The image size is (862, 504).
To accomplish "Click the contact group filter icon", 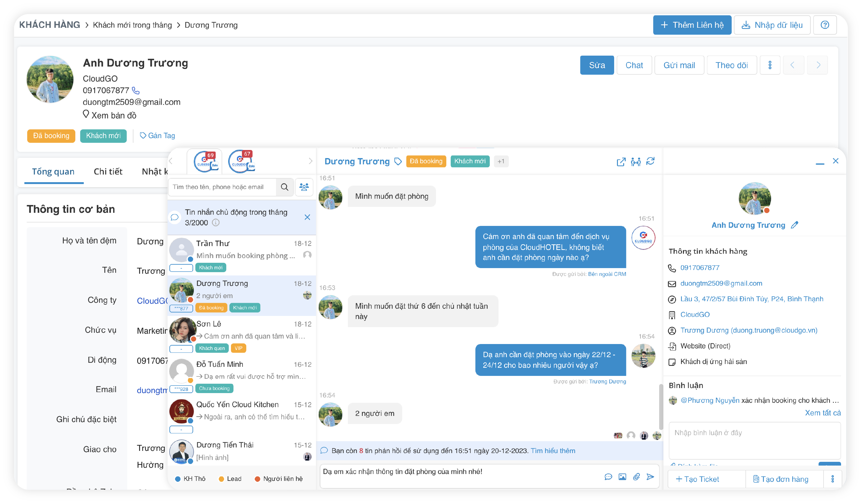I will click(x=304, y=187).
